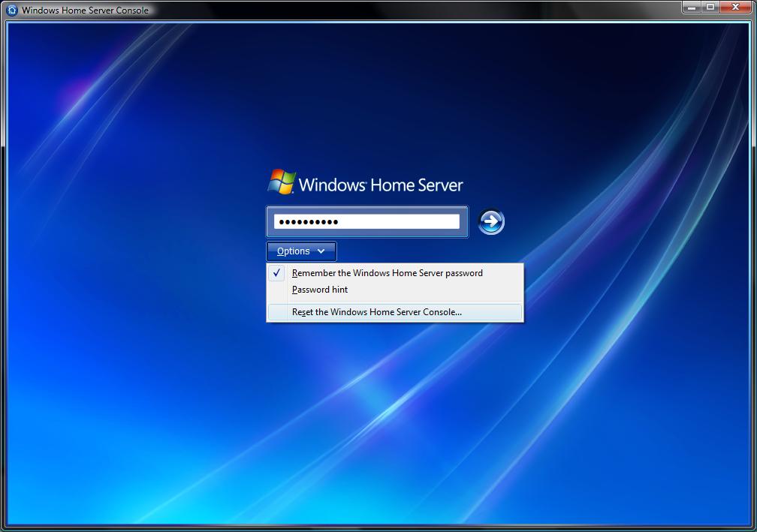
Task: Select Reset the Windows Home Server Console
Action: coord(377,312)
